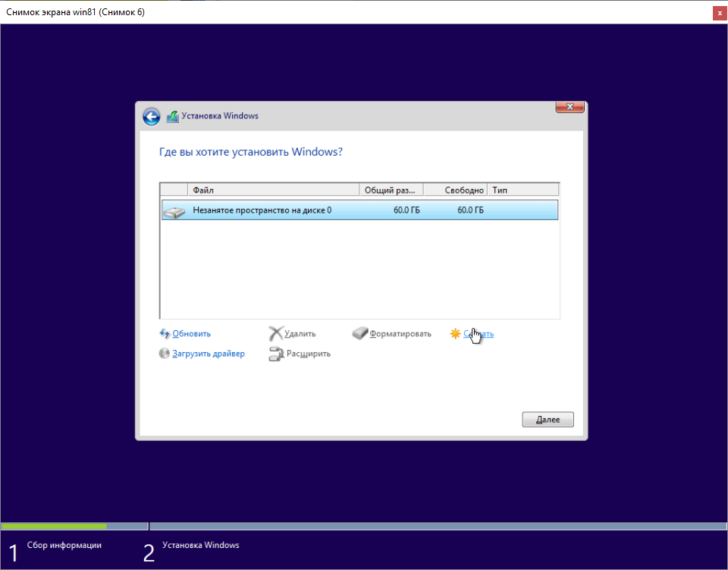Image resolution: width=728 pixels, height=570 pixels.
Task: Click the heading Где вы хотите установить Windows?
Action: (251, 152)
